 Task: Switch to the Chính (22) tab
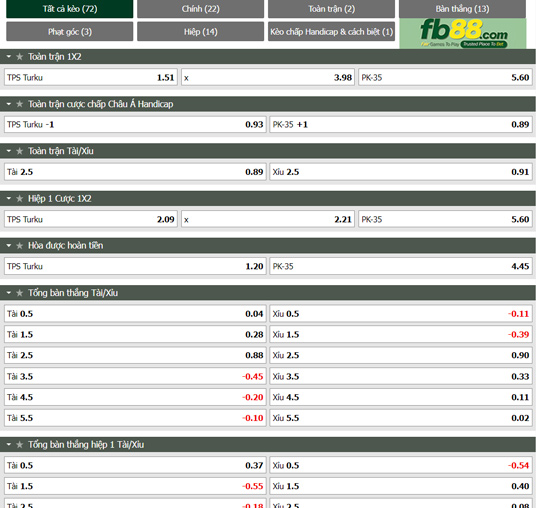pos(201,9)
